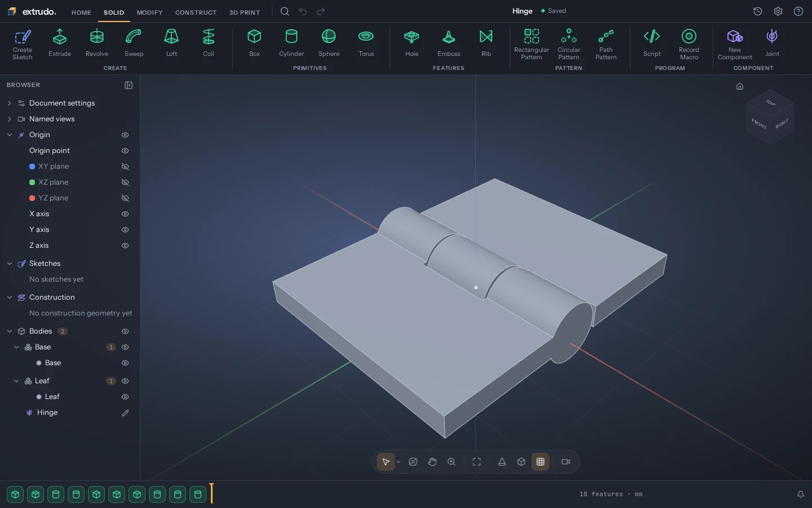Select the Path Pattern tool

coord(606,45)
